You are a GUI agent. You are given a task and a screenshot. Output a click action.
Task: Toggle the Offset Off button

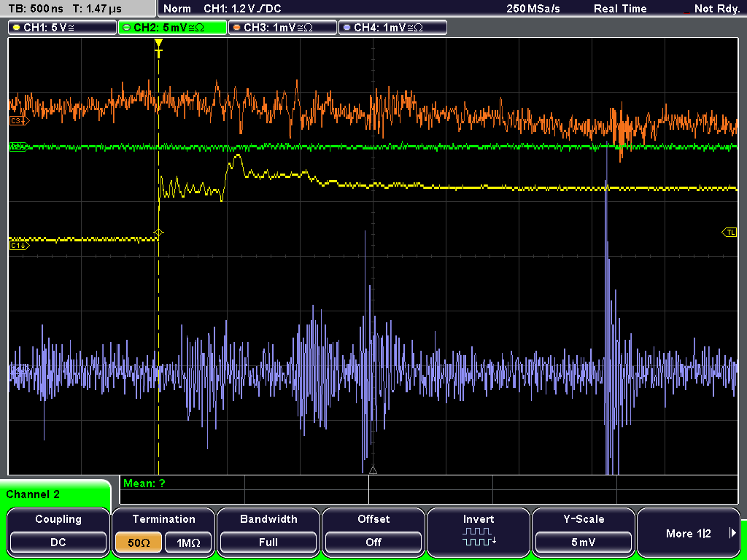click(373, 542)
